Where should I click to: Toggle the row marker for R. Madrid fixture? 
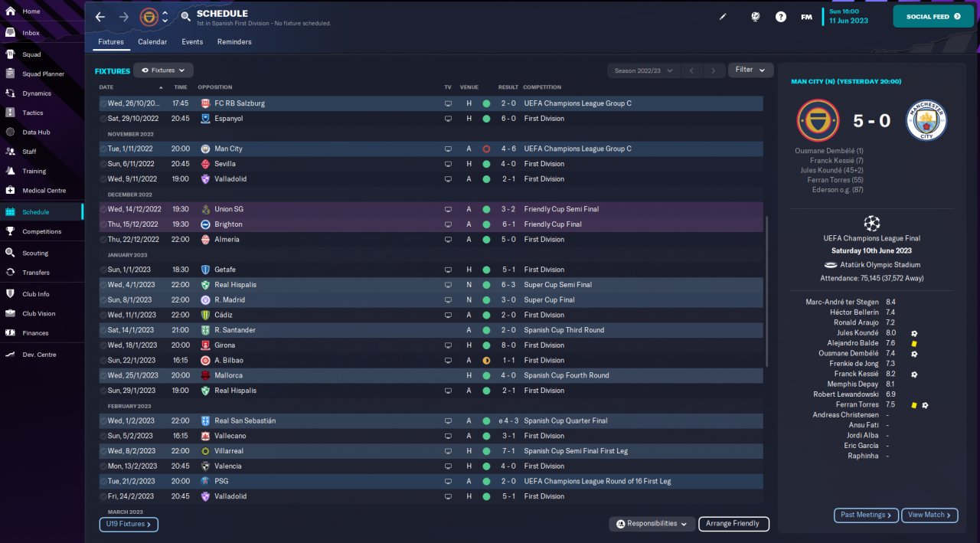[x=103, y=299]
